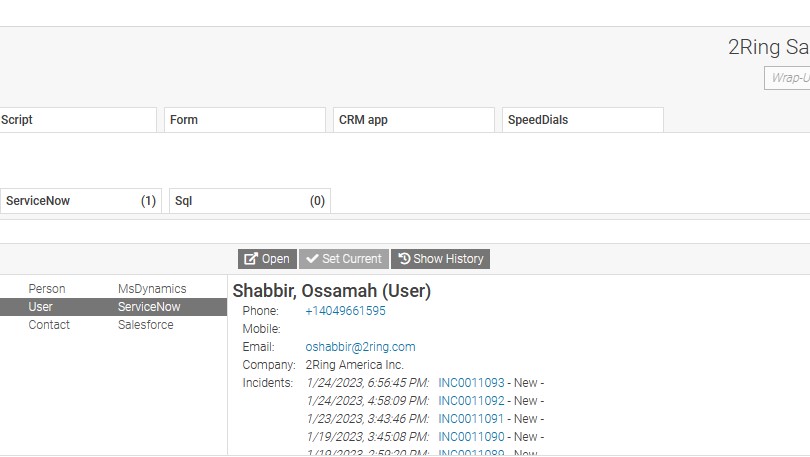This screenshot has width=810, height=457.
Task: Select the Contact Salesforce row
Action: (x=113, y=325)
